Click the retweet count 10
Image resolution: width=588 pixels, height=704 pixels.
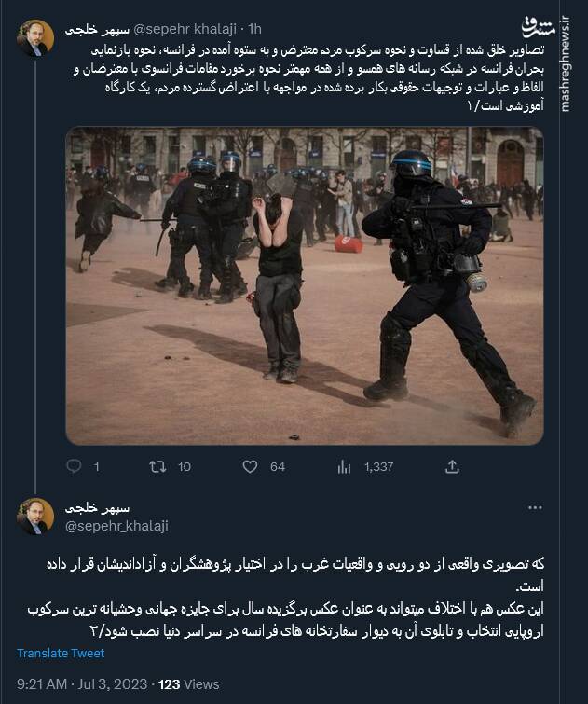[x=185, y=467]
